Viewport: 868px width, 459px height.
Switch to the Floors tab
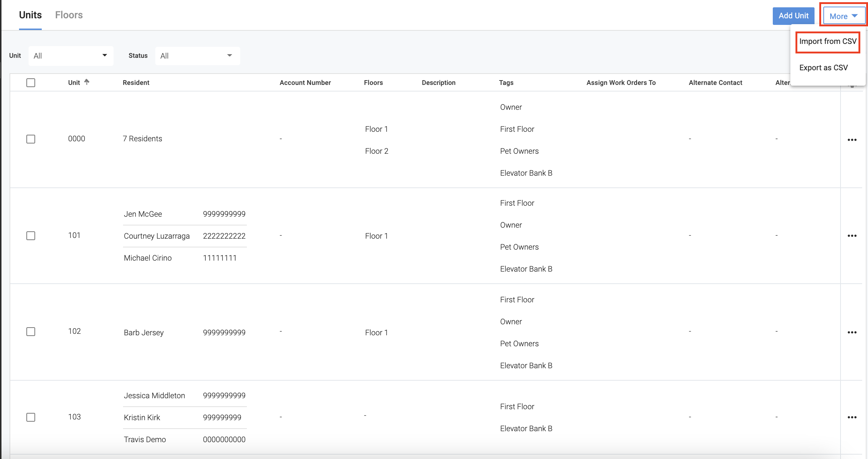pyautogui.click(x=69, y=15)
